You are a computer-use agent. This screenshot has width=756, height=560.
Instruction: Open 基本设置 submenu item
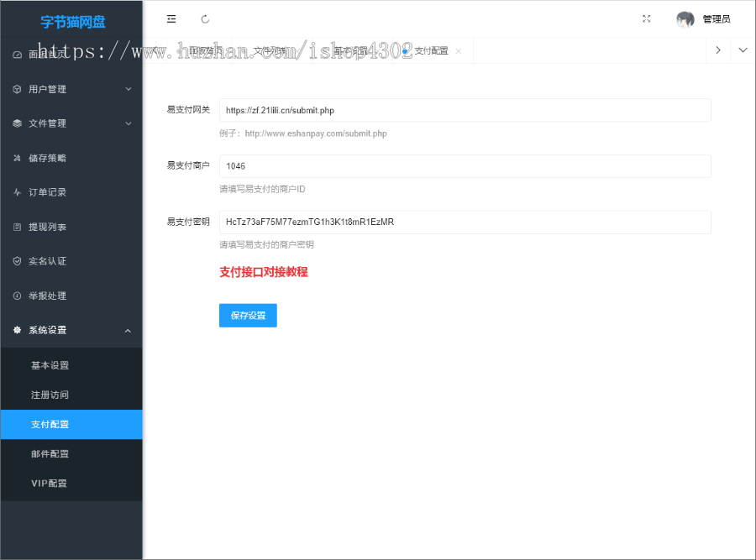tap(71, 365)
